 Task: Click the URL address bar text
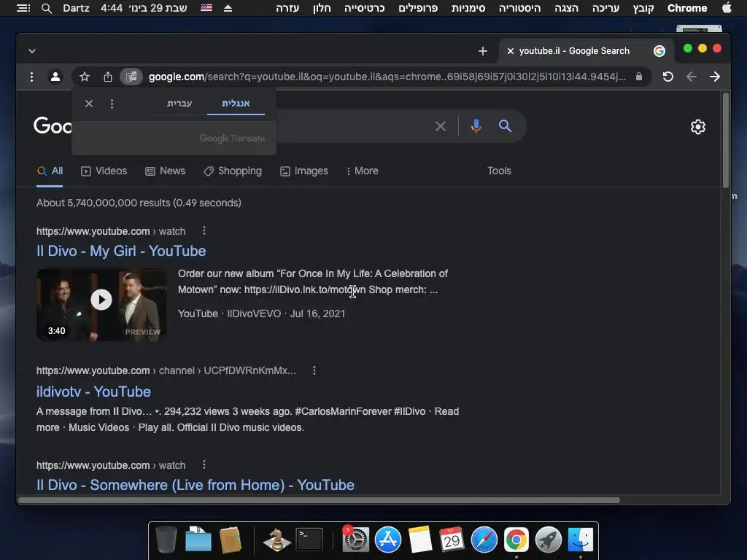[387, 77]
